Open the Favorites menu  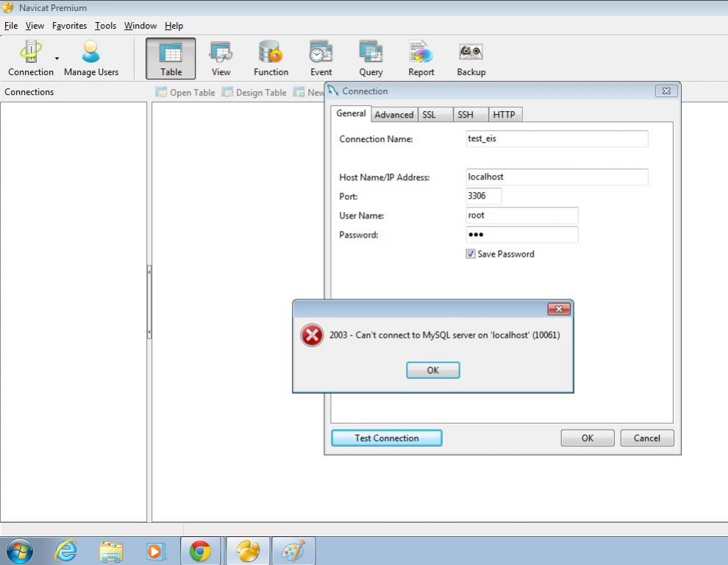[x=69, y=26]
